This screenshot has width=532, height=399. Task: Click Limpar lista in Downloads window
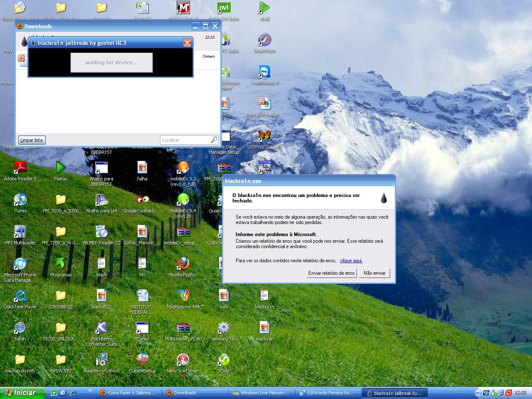(x=32, y=140)
